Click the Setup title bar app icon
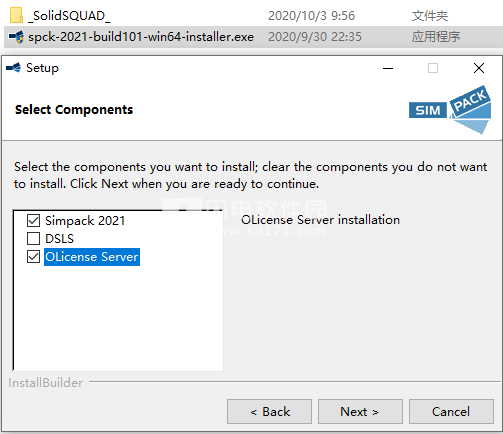Screen dimensions: 503x434 coord(13,68)
